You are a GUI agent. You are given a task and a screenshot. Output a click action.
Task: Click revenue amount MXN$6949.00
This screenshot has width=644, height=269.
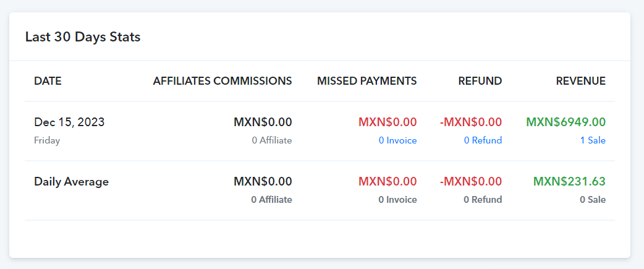coord(566,122)
